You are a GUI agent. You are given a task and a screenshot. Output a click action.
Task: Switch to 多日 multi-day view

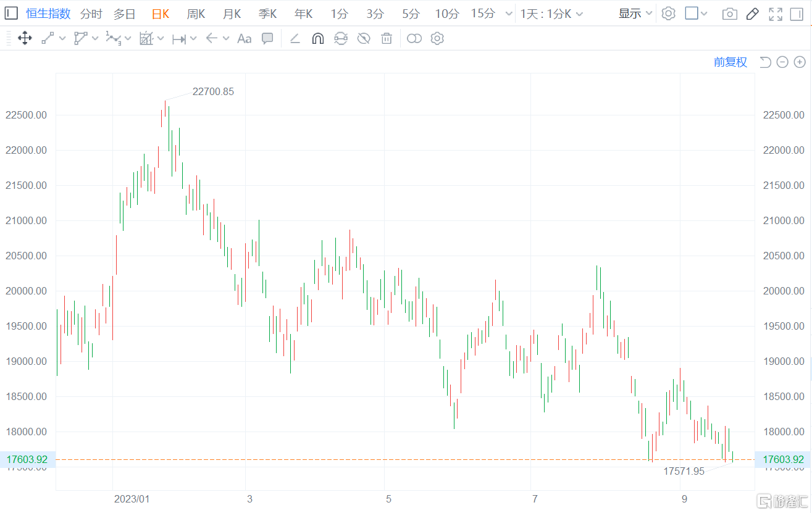125,14
